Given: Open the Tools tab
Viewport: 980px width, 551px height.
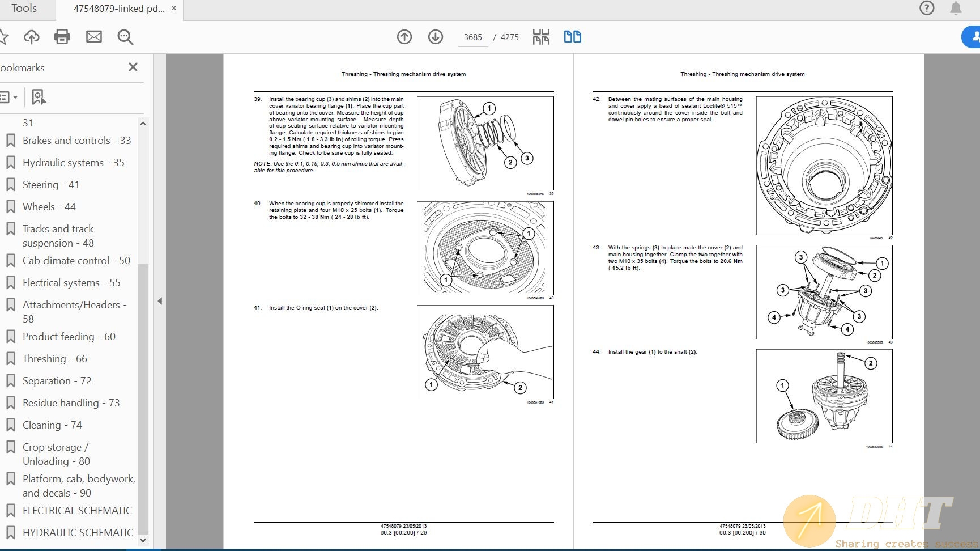Looking at the screenshot, I should coord(24,9).
